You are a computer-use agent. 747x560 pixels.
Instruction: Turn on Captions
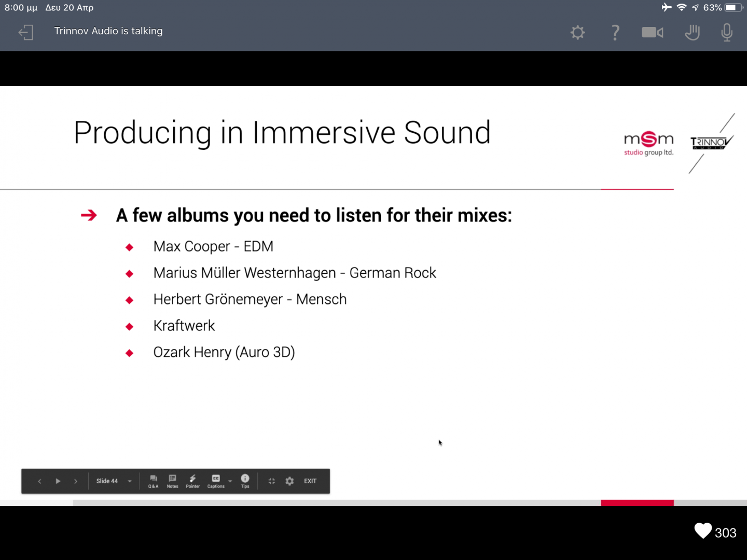(x=216, y=481)
